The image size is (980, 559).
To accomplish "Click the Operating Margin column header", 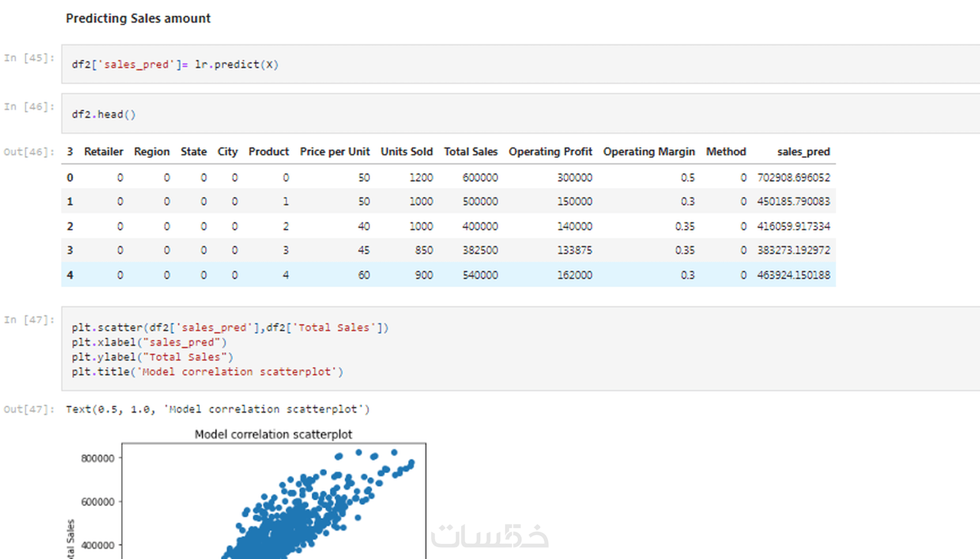I will 649,152.
